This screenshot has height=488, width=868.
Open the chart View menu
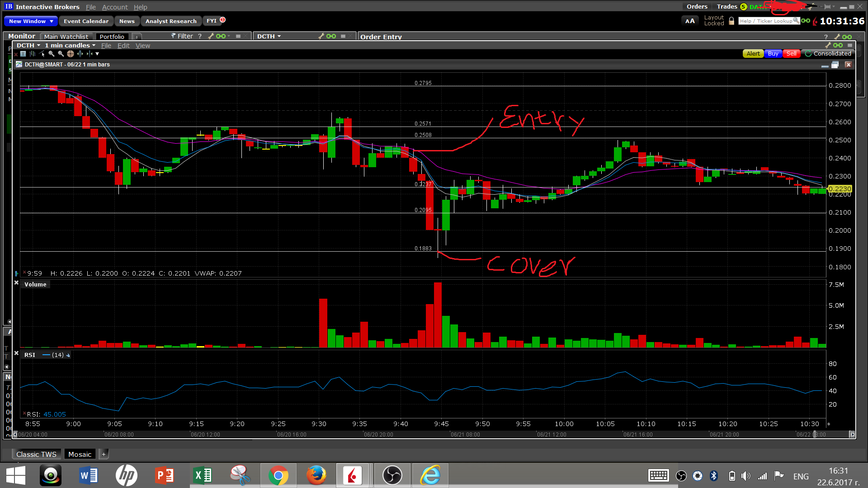point(142,46)
